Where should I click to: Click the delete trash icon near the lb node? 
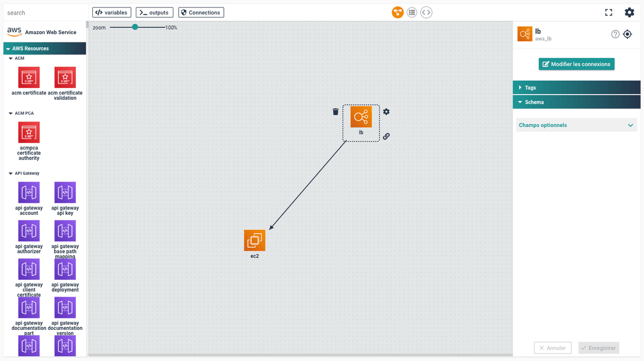point(335,112)
